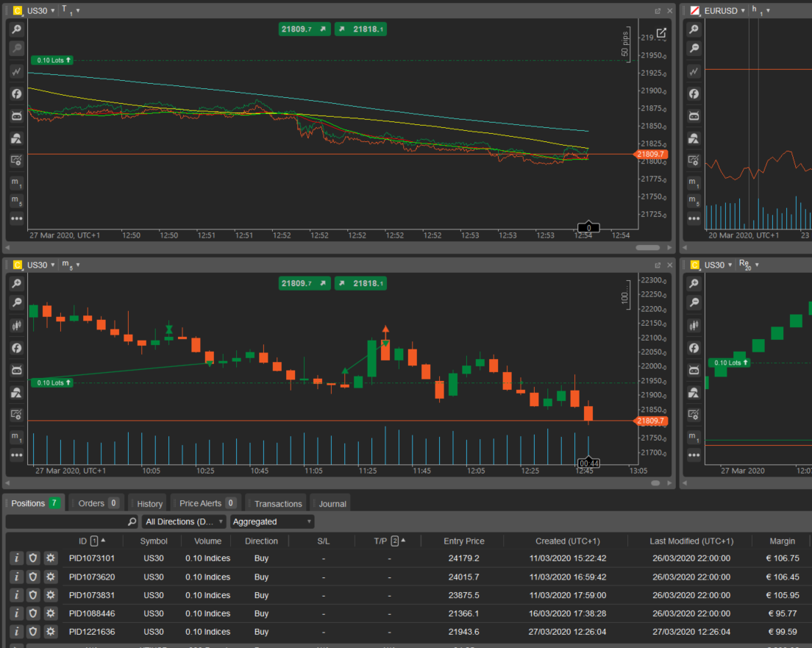Viewport: 812px width, 648px height.
Task: Sort positions by Entry Price column header
Action: click(464, 541)
